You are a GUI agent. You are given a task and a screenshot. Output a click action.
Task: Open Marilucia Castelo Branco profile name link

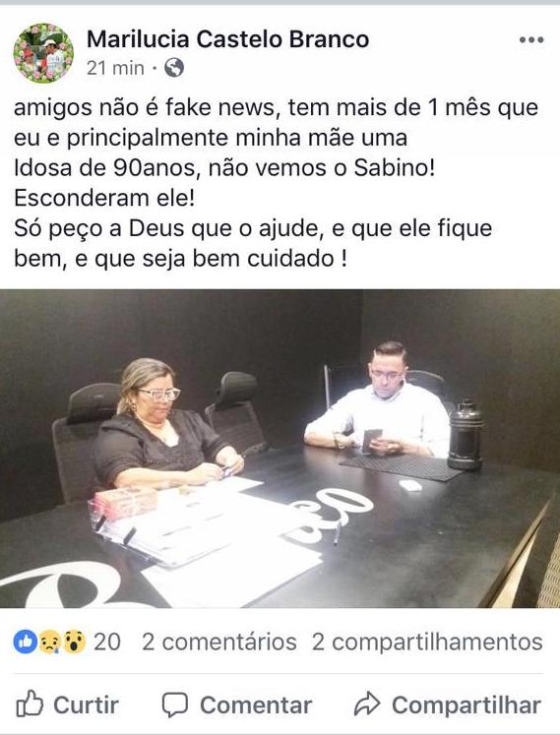(x=228, y=39)
